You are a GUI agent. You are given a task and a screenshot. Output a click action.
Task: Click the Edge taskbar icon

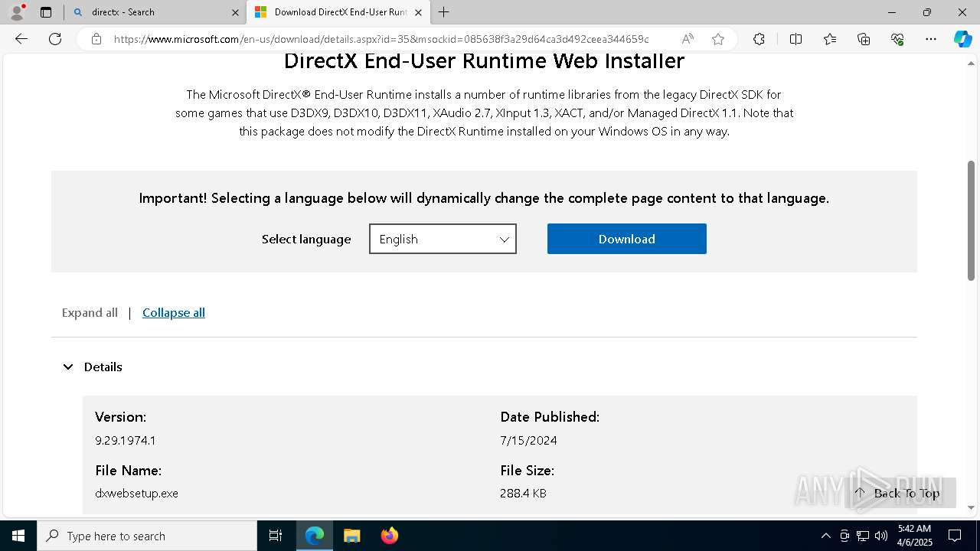click(x=315, y=536)
